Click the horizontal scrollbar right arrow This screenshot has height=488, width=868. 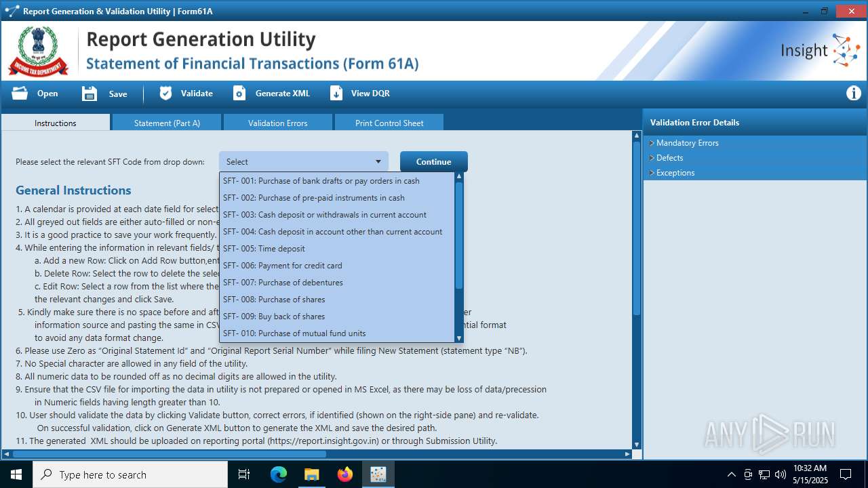627,454
